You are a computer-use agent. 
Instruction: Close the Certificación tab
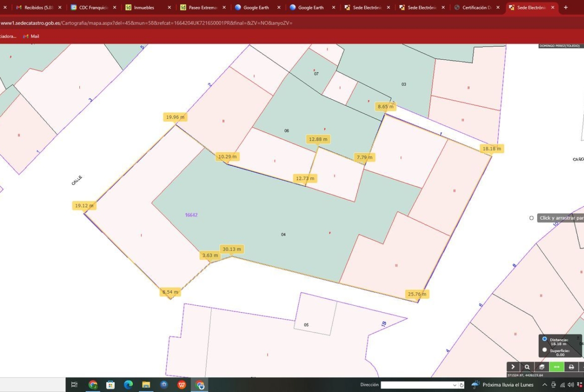[498, 7]
